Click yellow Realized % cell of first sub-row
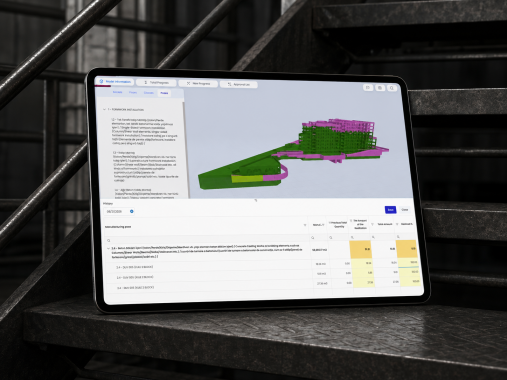Image resolution: width=507 pixels, height=380 pixels. [408, 263]
